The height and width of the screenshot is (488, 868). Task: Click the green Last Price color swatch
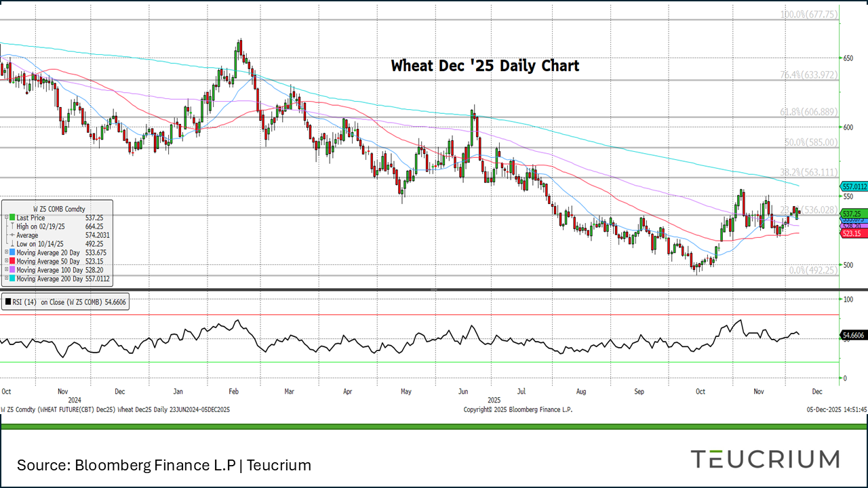coord(12,218)
